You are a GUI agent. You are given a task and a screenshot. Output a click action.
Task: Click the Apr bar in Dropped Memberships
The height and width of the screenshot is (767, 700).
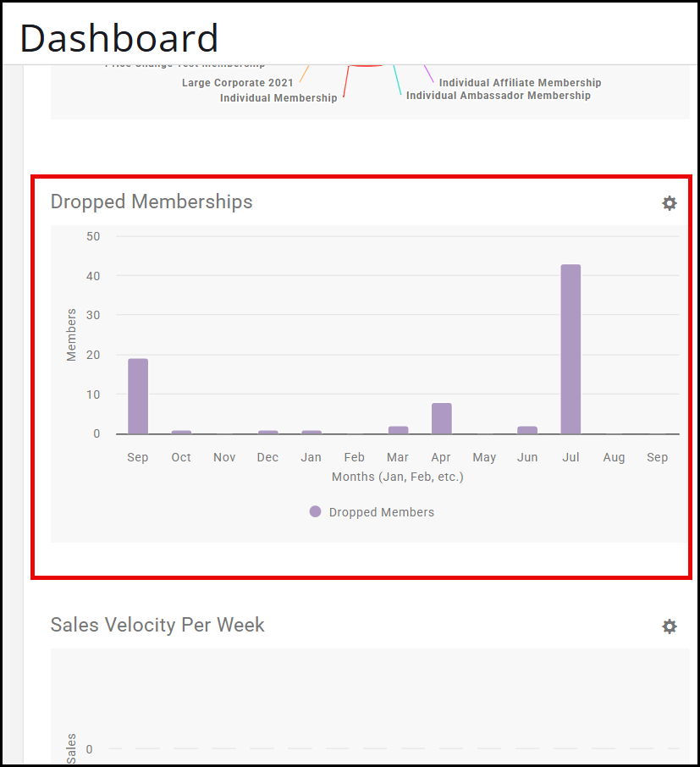[441, 418]
